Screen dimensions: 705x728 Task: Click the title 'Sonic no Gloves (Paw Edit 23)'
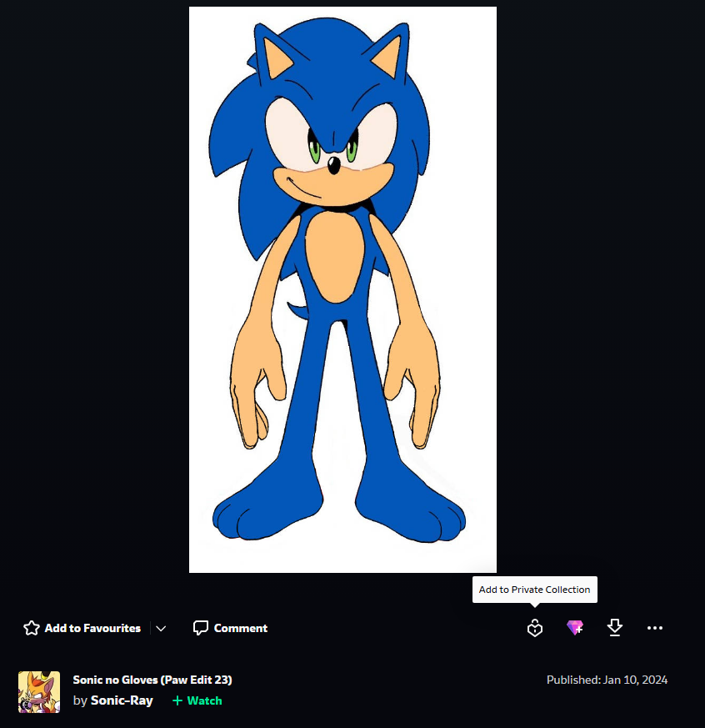[x=152, y=680]
